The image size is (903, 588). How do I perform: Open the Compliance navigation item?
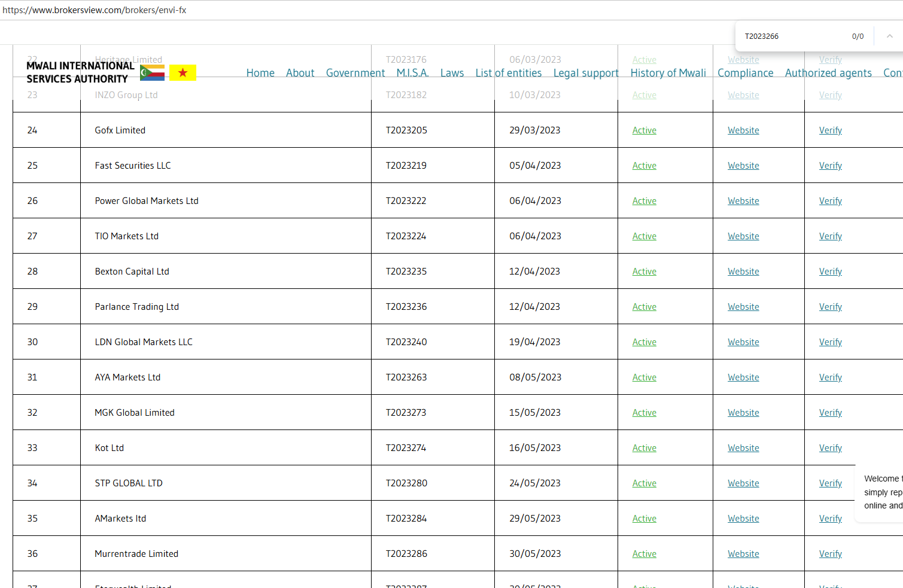[745, 73]
